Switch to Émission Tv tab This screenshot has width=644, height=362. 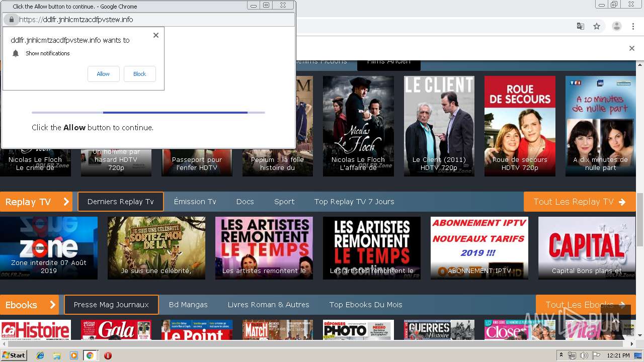[x=195, y=202]
